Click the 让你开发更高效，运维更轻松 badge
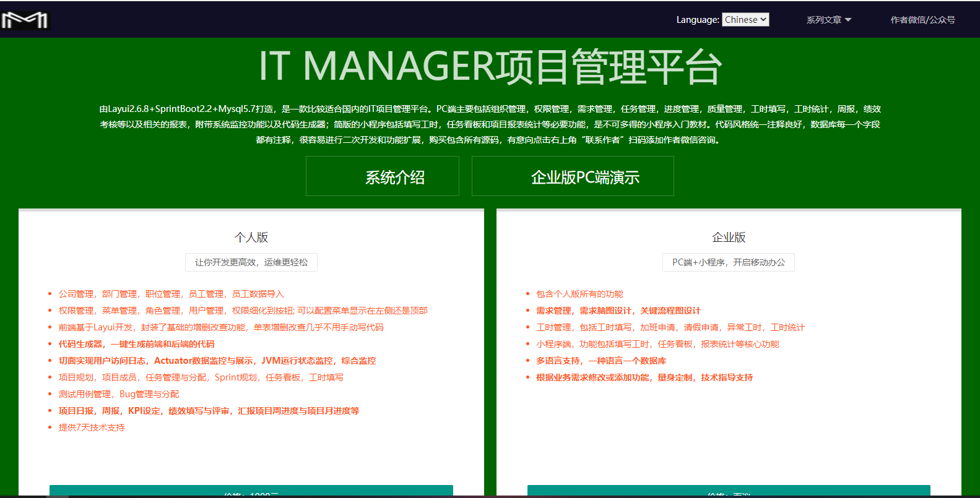The image size is (980, 498). [x=251, y=262]
